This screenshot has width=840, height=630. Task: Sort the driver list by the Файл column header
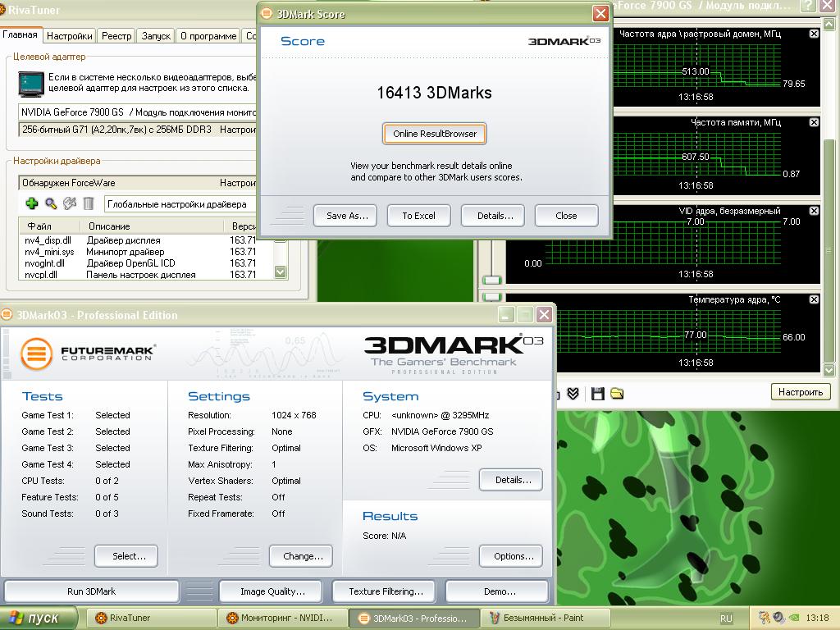coord(49,226)
